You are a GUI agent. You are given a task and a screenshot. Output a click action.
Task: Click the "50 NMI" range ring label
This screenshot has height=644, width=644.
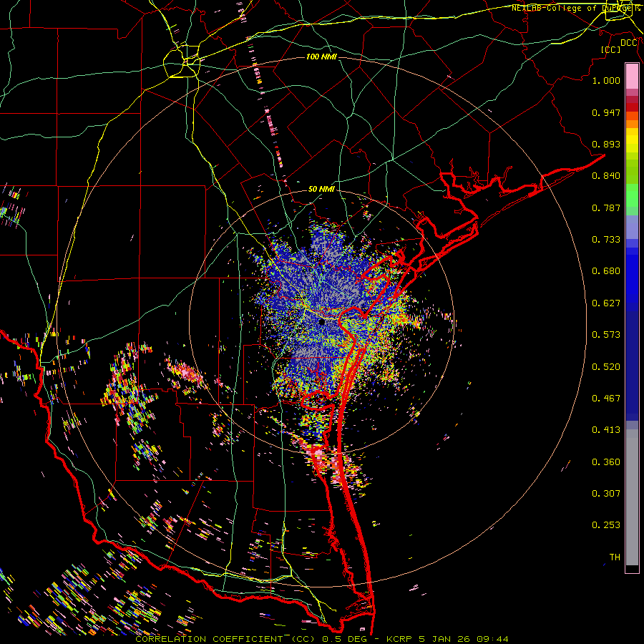(x=321, y=189)
